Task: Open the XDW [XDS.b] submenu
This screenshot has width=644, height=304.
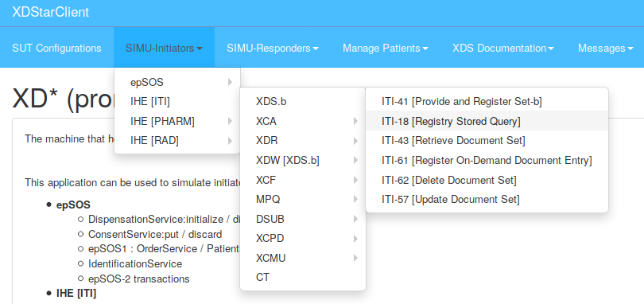Action: click(x=303, y=161)
